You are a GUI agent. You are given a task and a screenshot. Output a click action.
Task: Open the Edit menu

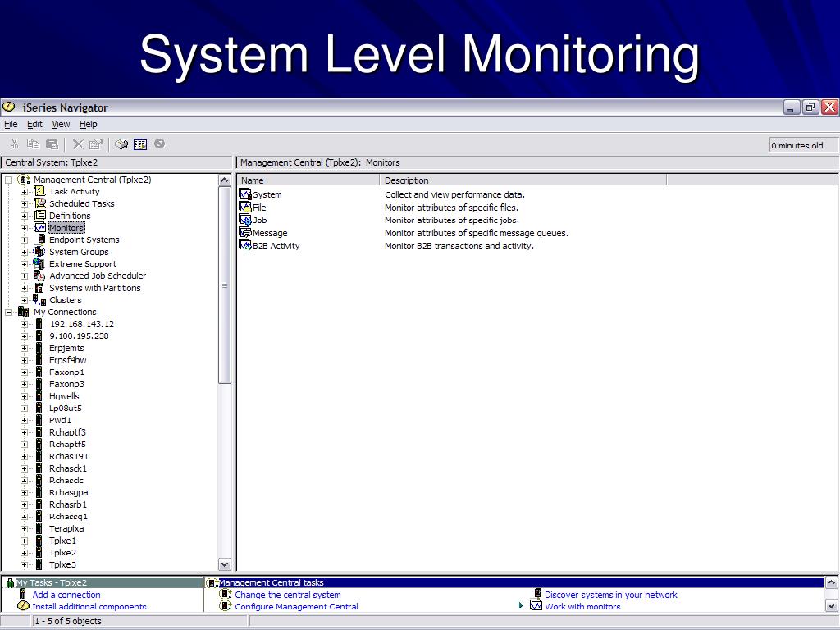pos(34,125)
